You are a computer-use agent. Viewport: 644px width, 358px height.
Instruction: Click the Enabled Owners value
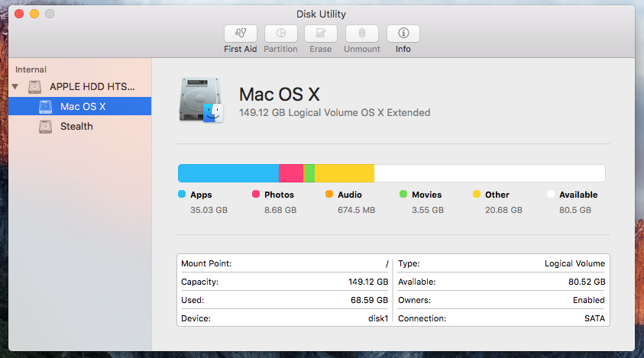point(589,300)
